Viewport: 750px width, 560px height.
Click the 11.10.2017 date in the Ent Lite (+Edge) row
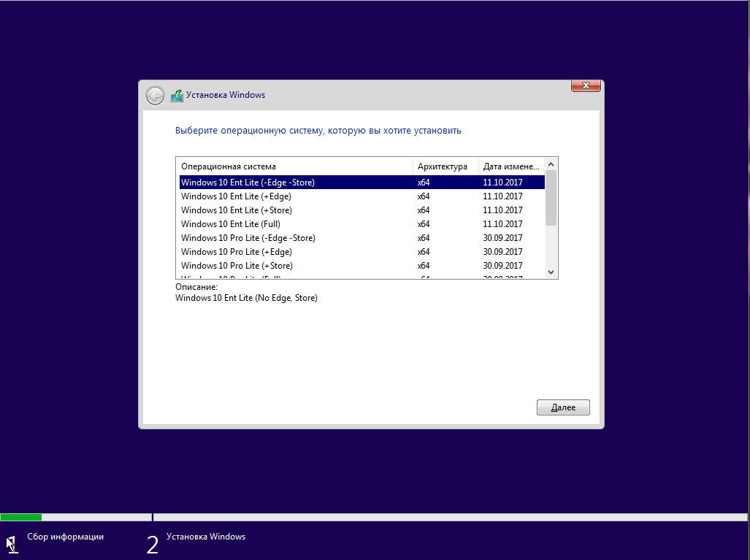click(502, 196)
